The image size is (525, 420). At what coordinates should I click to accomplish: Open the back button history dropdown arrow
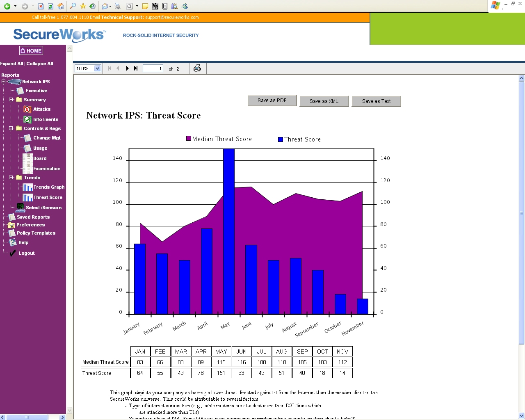(x=15, y=6)
